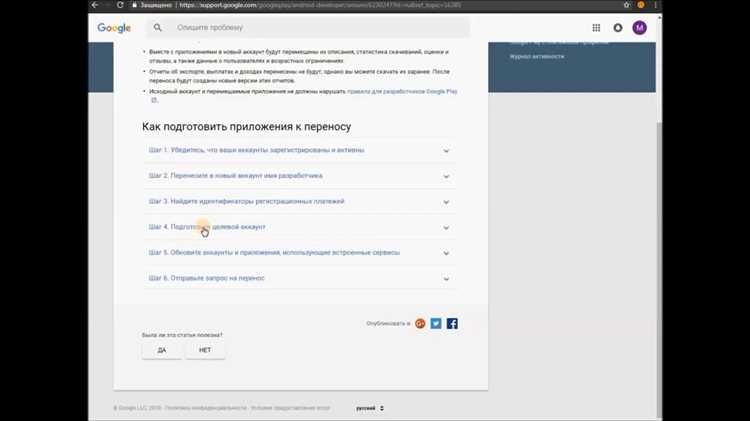The width and height of the screenshot is (750, 421).
Task: Click the chevron on the Шаг 1 row
Action: (446, 151)
